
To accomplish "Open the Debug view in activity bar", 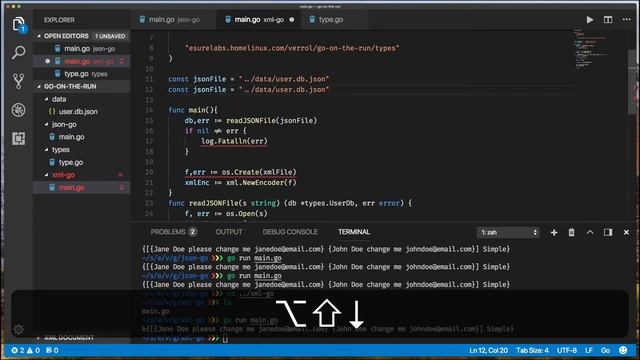I will pyautogui.click(x=18, y=110).
